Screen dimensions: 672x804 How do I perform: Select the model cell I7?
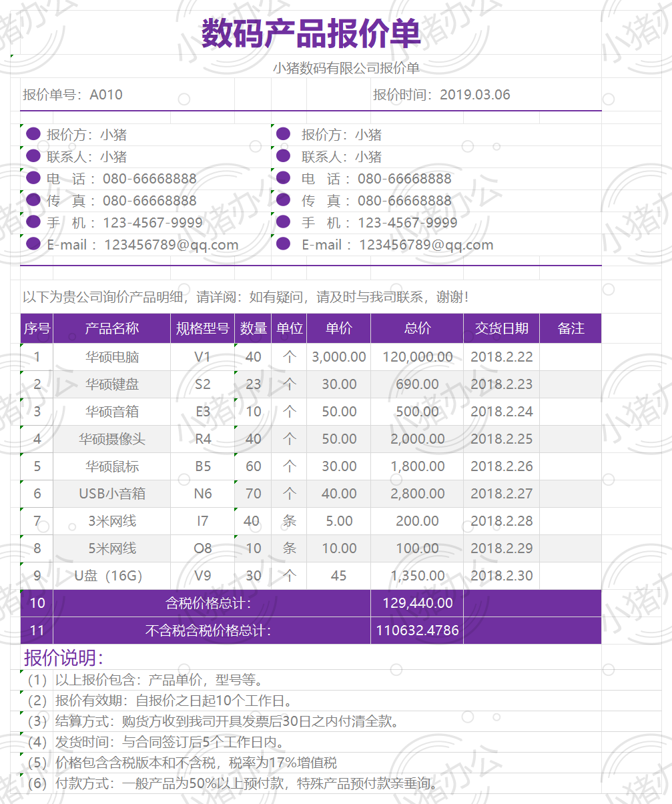pos(203,521)
